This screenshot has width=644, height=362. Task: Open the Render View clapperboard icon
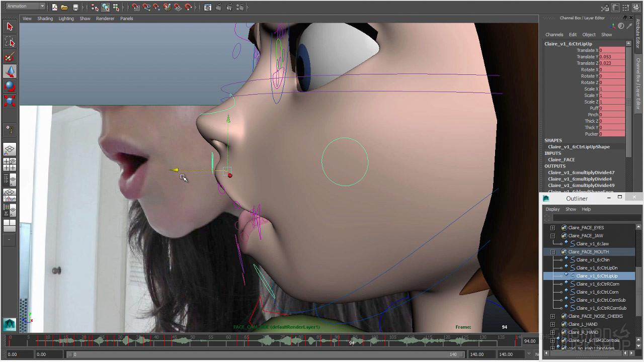(x=208, y=7)
